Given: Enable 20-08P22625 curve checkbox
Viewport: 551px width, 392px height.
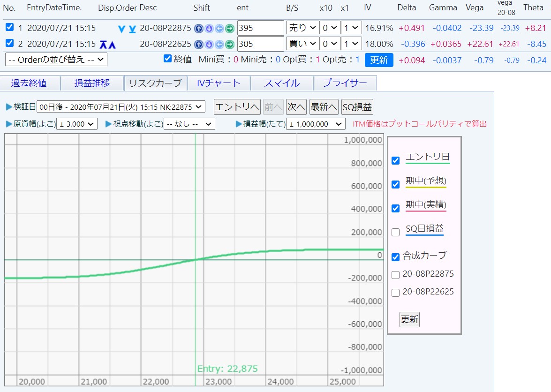Looking at the screenshot, I should click(396, 293).
